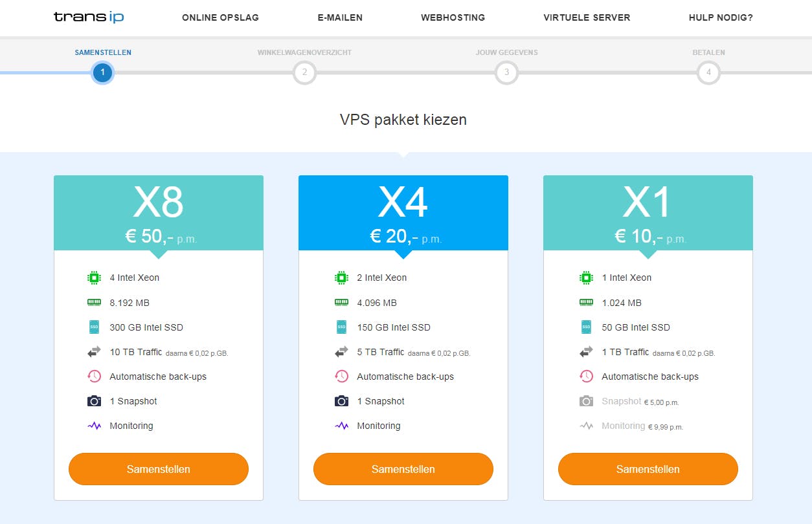The height and width of the screenshot is (524, 812).
Task: Click the greyed X1 snapshot camera icon
Action: (x=586, y=401)
